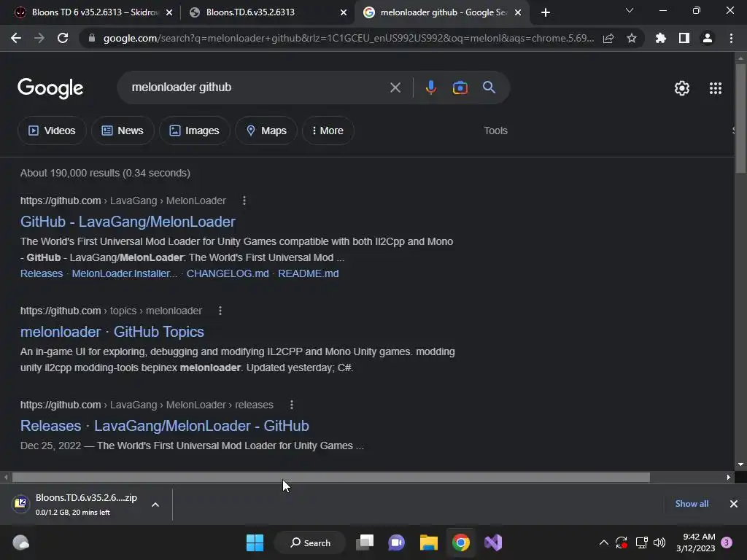Open the MelonLoader.Installer sitelink
Viewport: 747px width, 560px height.
tap(124, 274)
